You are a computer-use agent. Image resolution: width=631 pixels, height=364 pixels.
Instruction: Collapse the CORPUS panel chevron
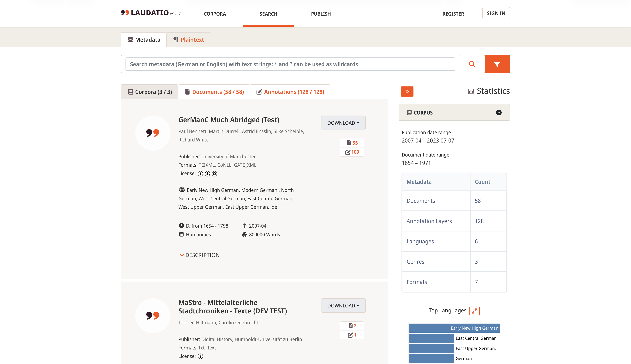coord(499,113)
